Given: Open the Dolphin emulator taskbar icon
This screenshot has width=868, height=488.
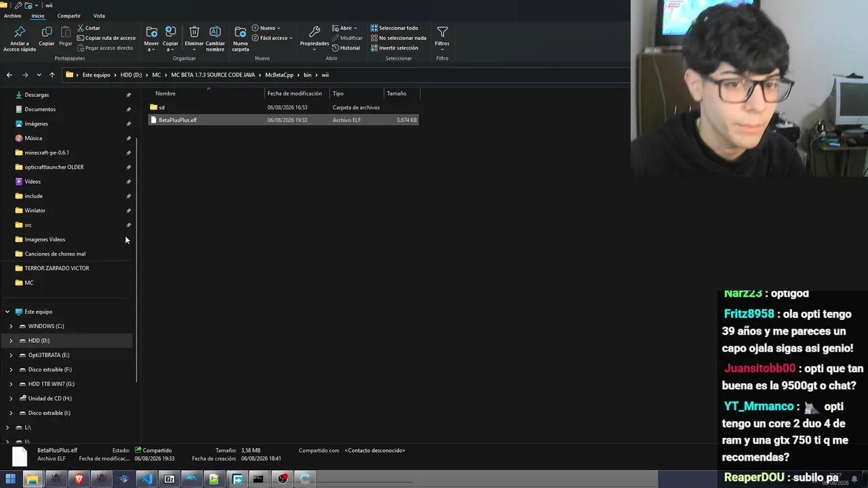Looking at the screenshot, I should (x=192, y=479).
